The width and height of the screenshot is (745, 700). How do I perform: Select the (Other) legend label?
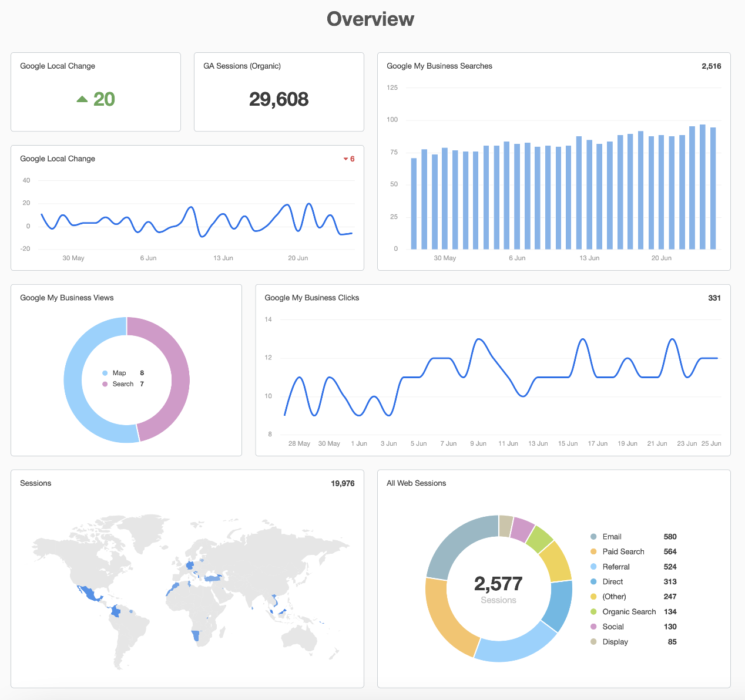click(x=614, y=597)
